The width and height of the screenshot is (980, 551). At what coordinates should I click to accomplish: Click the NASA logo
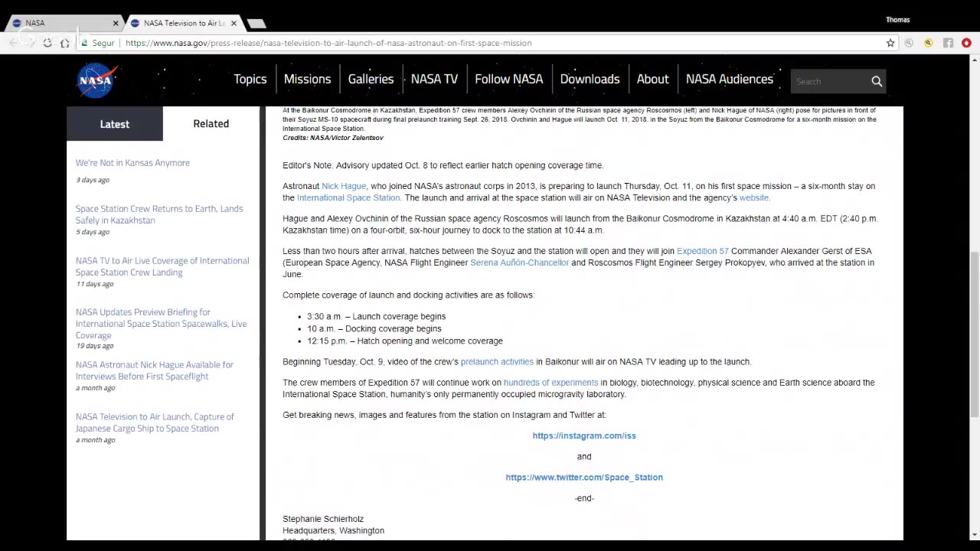[96, 80]
